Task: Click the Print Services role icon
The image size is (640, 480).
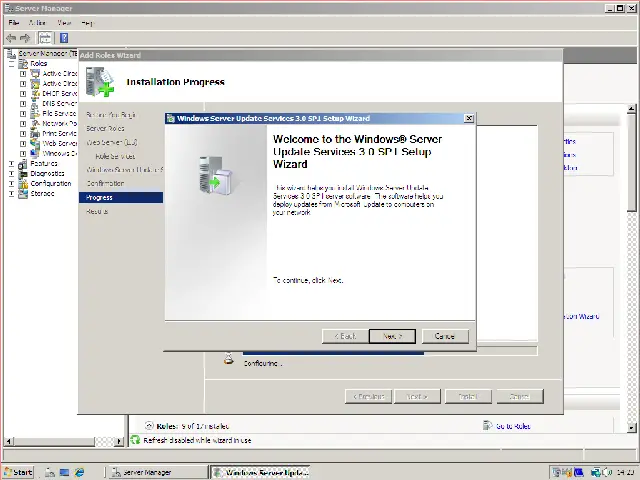Action: (x=36, y=133)
